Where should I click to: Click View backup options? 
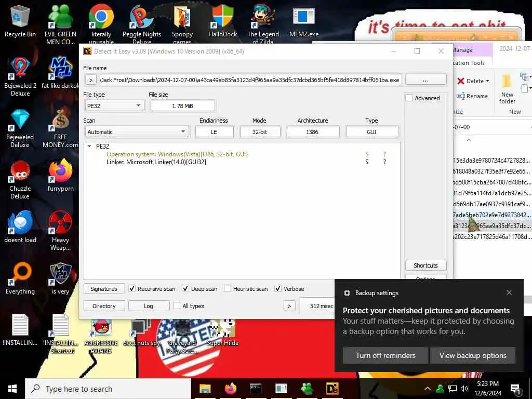tap(473, 355)
